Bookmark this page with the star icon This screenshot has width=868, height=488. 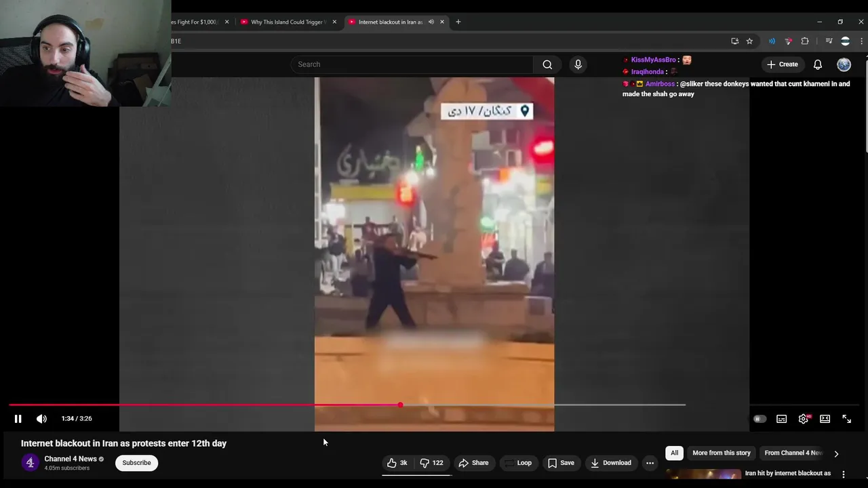coord(749,41)
